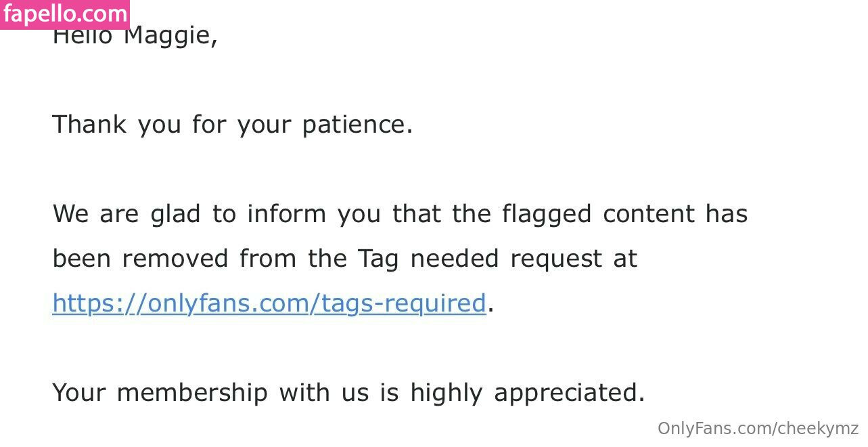
Task: Click the fapello.com pink logo
Action: (65, 14)
